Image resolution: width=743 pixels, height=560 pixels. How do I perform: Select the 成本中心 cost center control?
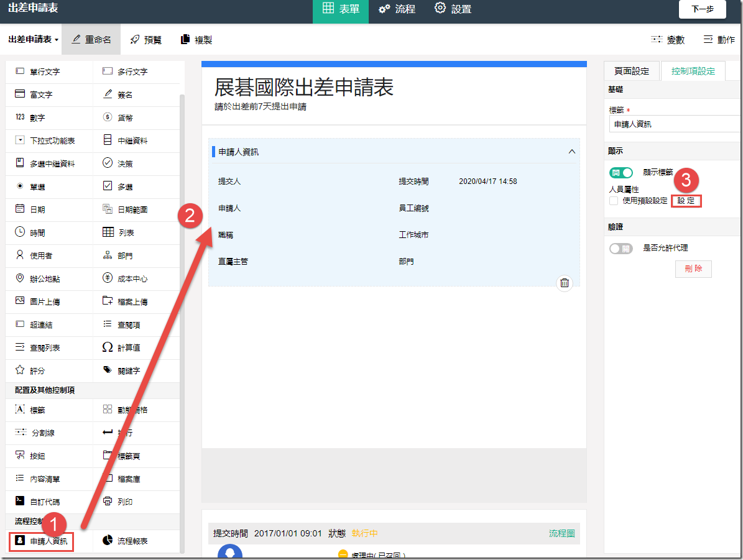[x=136, y=278]
